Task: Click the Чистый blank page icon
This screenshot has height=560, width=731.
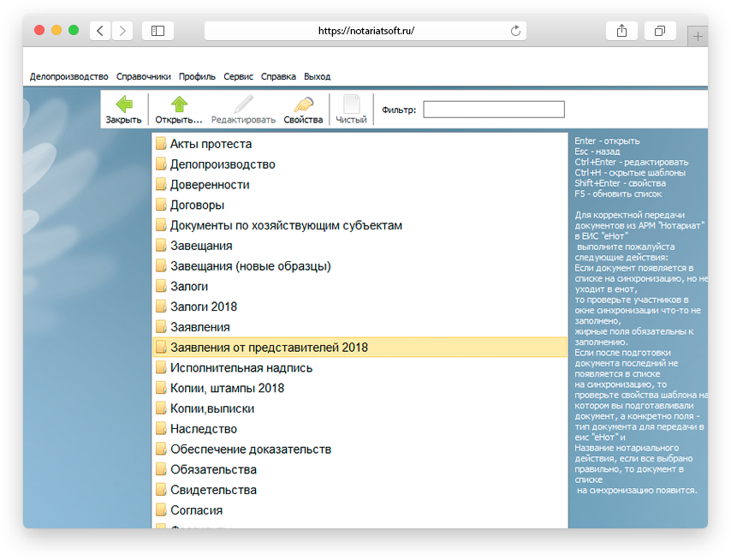Action: 352,104
